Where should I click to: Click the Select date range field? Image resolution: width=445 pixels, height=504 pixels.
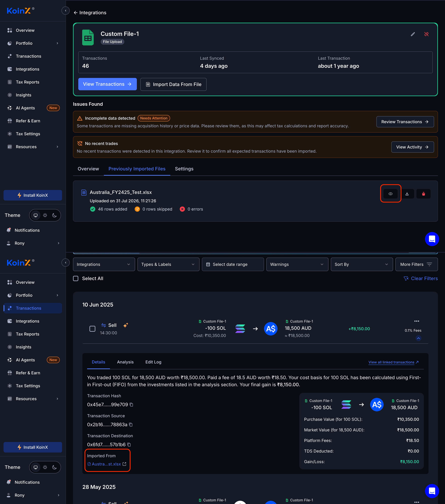[x=233, y=264]
